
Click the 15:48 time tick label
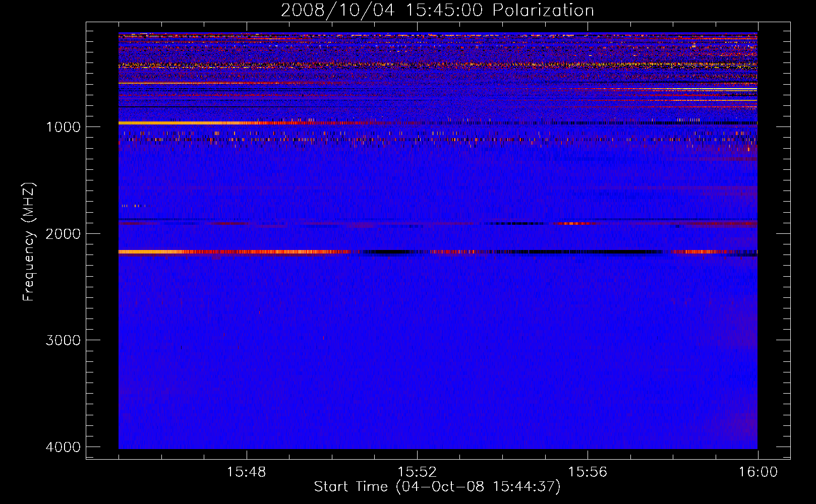(x=246, y=472)
